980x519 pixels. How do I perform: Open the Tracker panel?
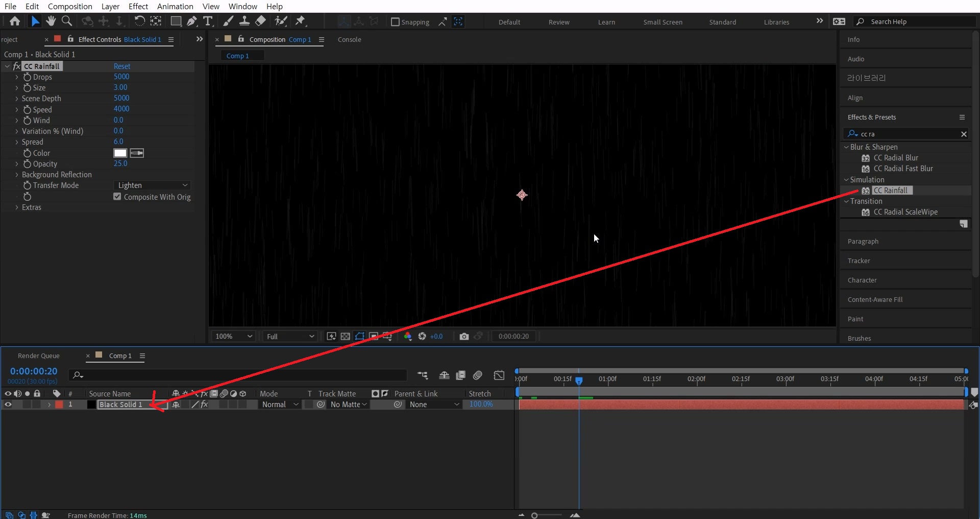[x=859, y=261]
